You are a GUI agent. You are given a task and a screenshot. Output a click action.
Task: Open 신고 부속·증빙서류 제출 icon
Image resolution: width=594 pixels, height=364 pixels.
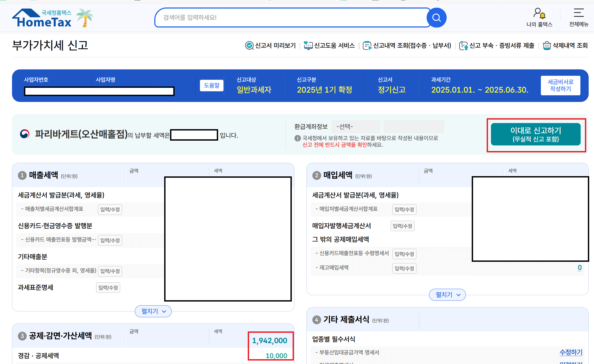tap(463, 46)
